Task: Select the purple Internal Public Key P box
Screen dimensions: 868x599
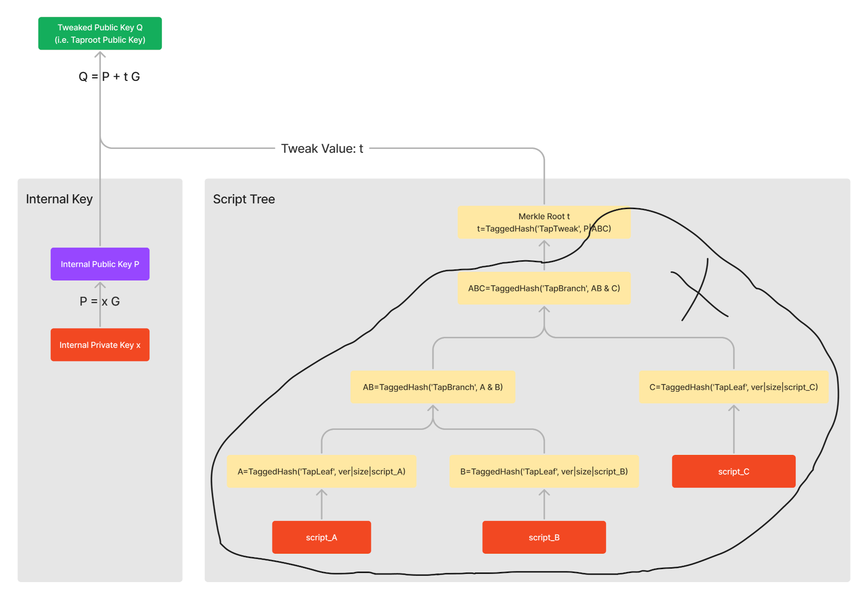Action: [100, 264]
